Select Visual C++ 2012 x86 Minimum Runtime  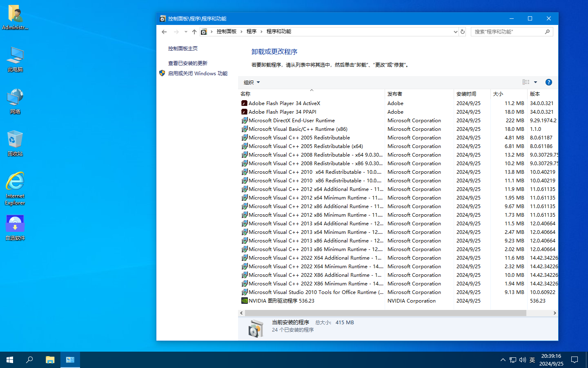click(398, 215)
